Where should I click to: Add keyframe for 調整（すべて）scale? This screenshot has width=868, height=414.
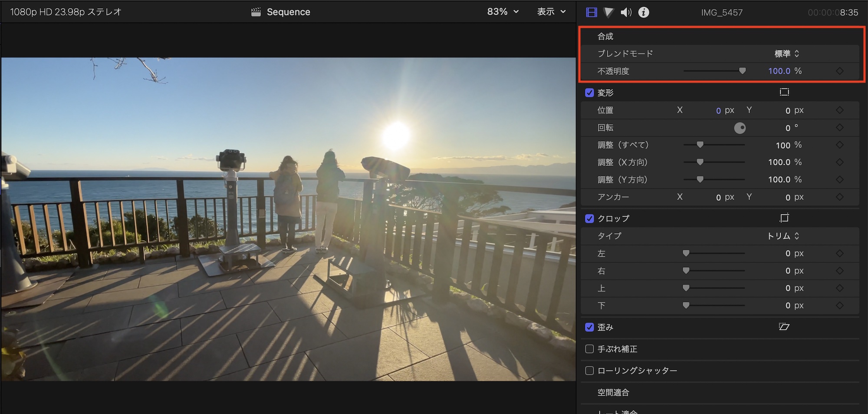[840, 145]
